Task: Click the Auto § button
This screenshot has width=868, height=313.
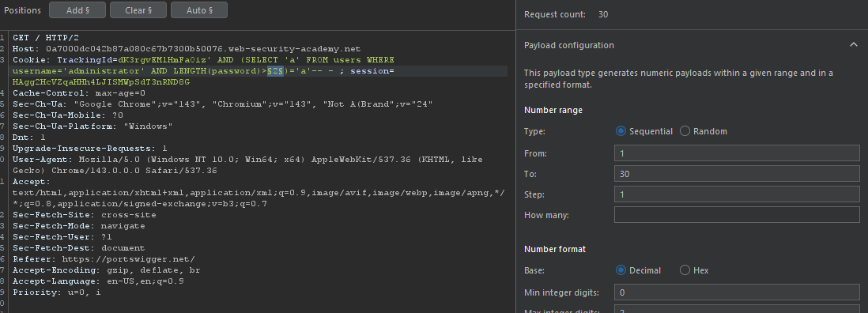Action: pos(198,10)
